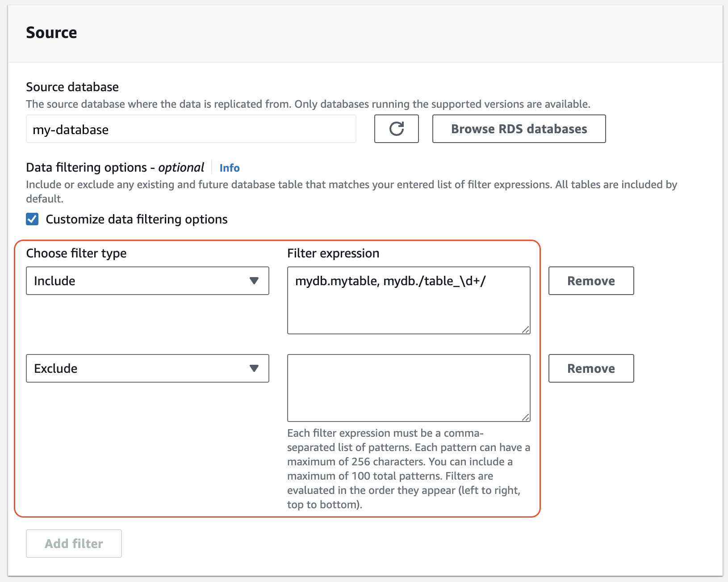This screenshot has width=728, height=582.
Task: Click the downward triangle on the first filter type
Action: pos(254,281)
